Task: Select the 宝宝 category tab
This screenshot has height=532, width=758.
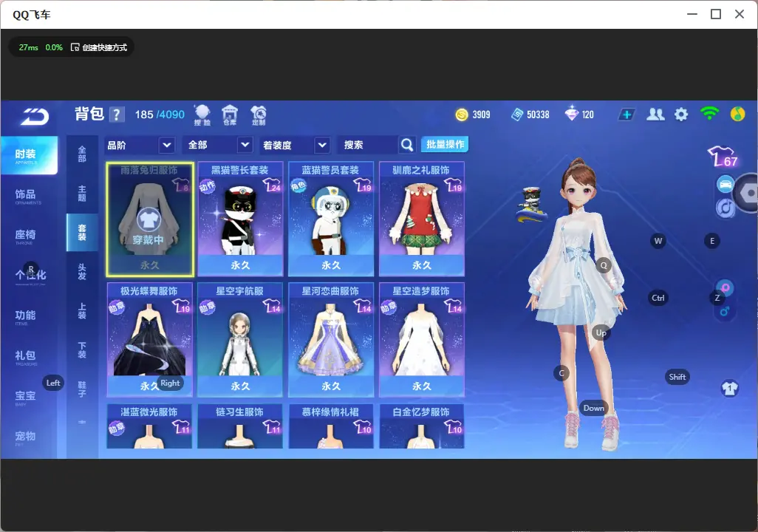Action: pyautogui.click(x=26, y=397)
